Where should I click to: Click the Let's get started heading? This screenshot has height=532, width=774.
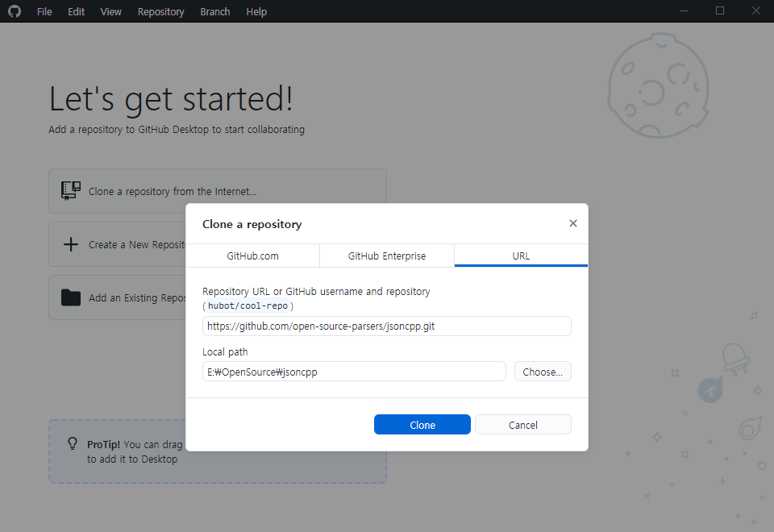(171, 98)
